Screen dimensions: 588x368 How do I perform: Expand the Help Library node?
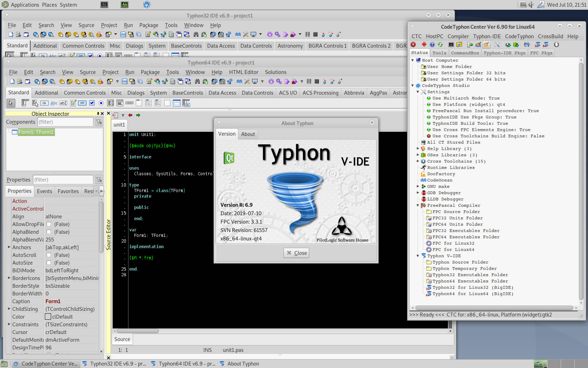418,149
